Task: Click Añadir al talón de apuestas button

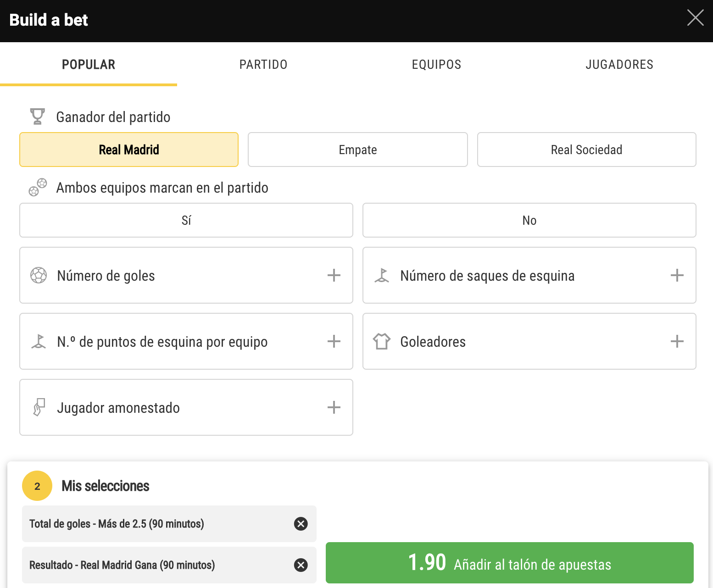Action: pos(510,563)
